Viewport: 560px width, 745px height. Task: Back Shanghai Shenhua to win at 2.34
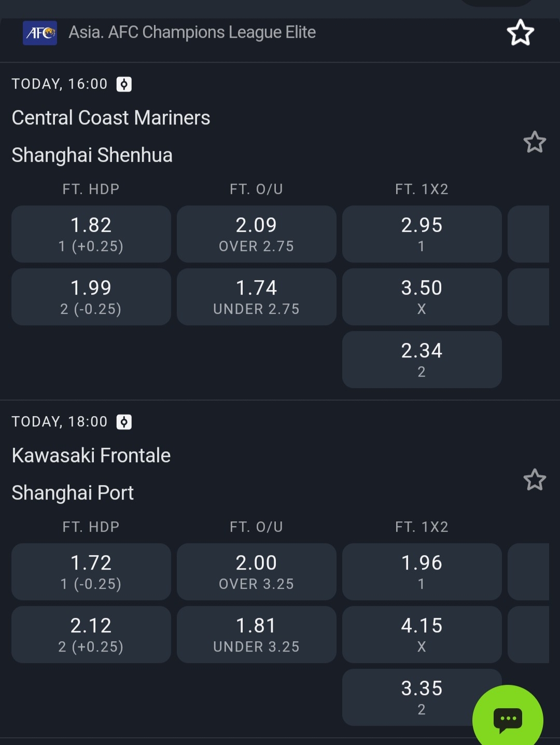pos(422,360)
